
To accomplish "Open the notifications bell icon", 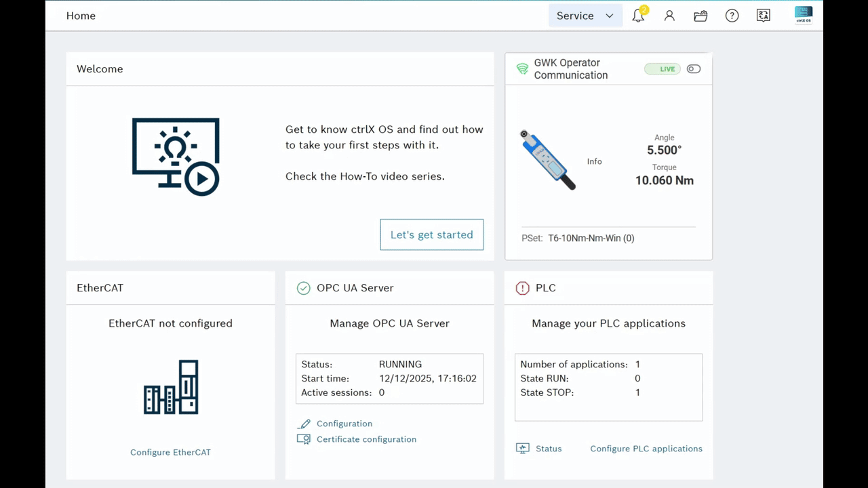I will (x=639, y=15).
